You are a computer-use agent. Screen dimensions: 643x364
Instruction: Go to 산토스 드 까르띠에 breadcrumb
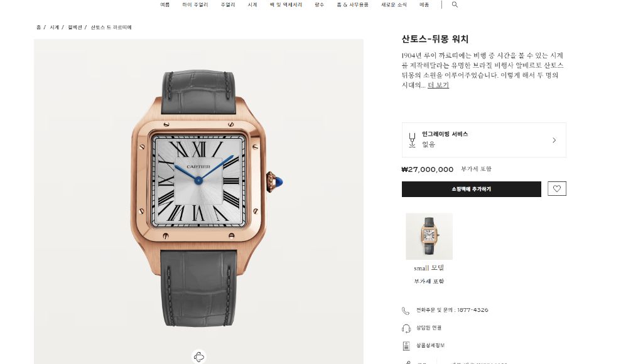coord(111,27)
